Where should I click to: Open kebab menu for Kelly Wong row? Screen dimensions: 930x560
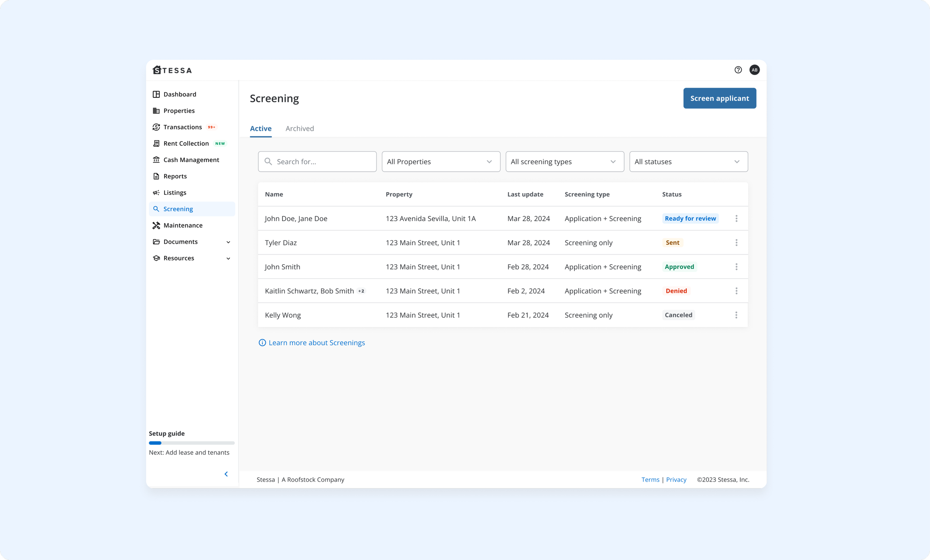coord(736,315)
